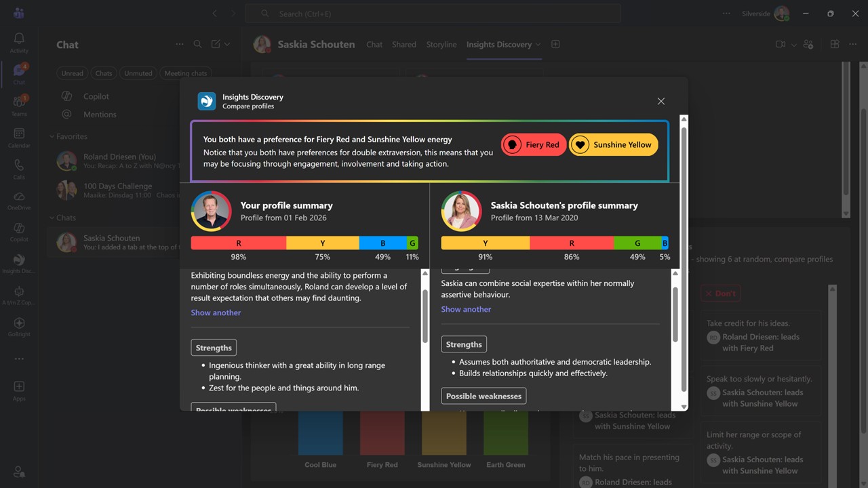
Task: Search the chat list magnifier icon
Action: click(x=197, y=44)
